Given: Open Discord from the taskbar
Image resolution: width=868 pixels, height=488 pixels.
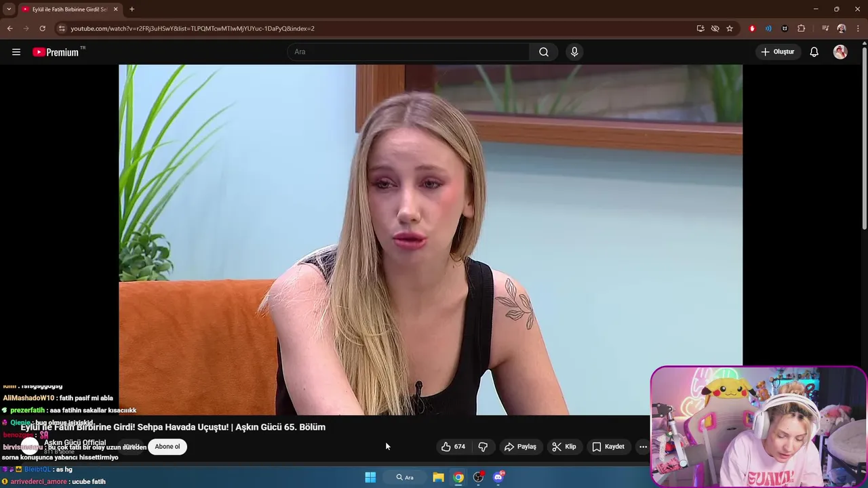Looking at the screenshot, I should click(x=498, y=477).
